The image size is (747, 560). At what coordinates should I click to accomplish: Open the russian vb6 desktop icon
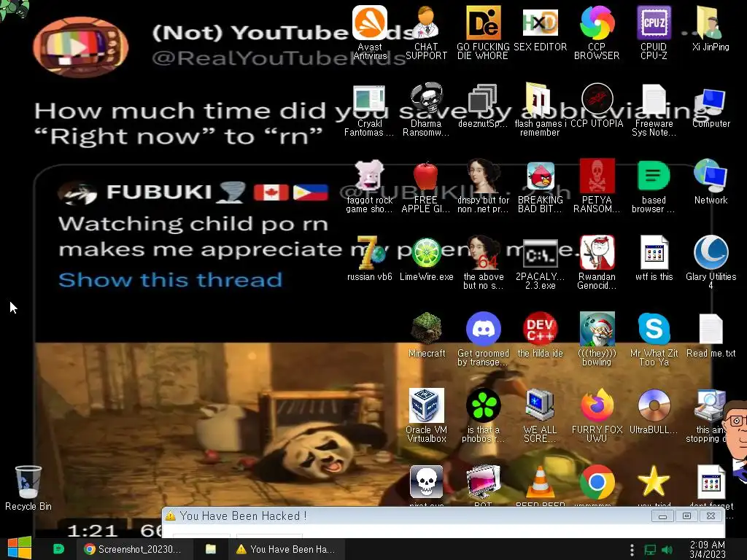point(369,259)
